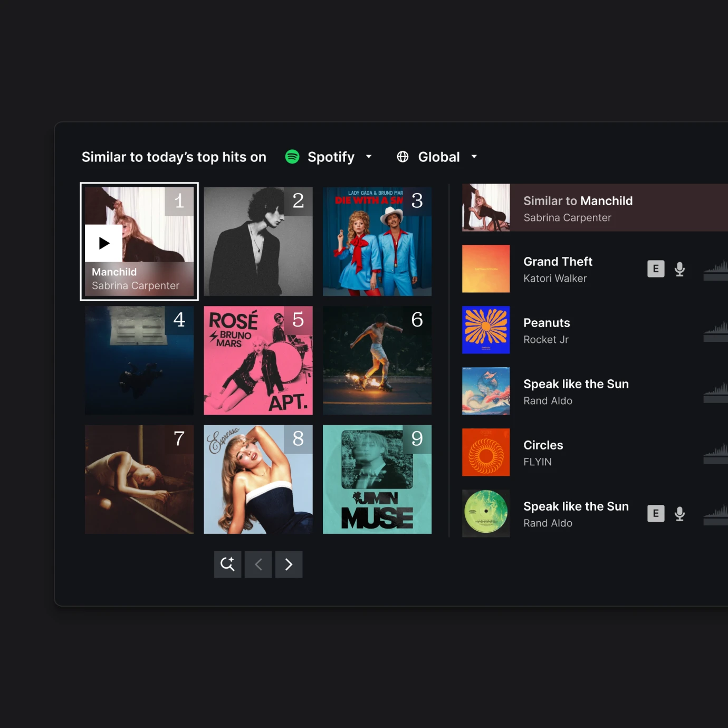This screenshot has height=728, width=728.
Task: Click the Rocket Jr artist name
Action: coord(546,340)
